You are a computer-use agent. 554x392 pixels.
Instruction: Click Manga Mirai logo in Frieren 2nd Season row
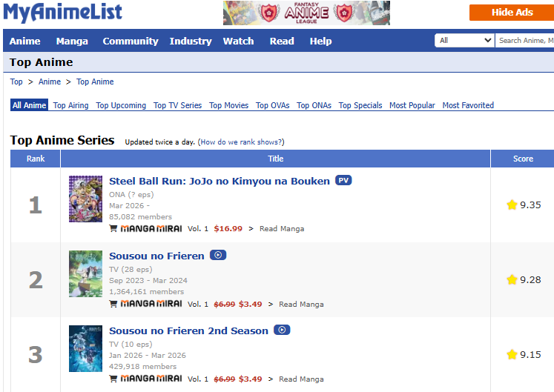[x=151, y=379]
